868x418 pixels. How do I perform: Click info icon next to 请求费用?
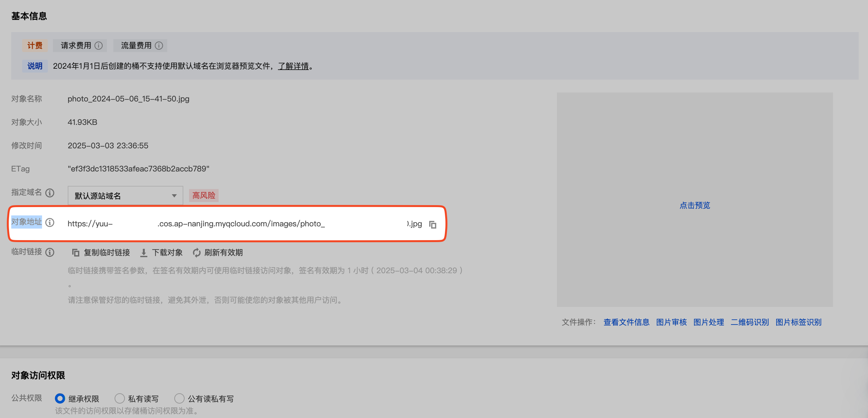click(99, 46)
